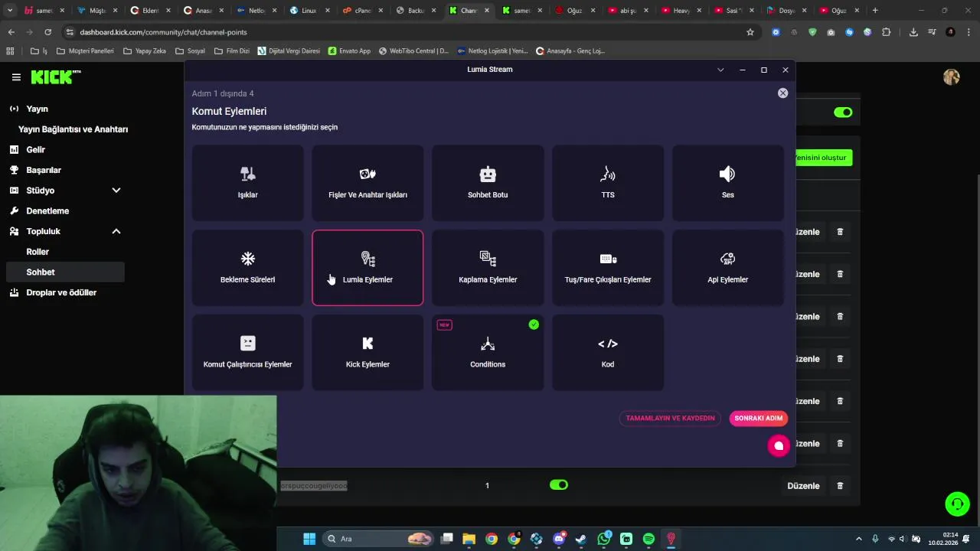Collapse the Topluluk sidebar section

[116, 231]
